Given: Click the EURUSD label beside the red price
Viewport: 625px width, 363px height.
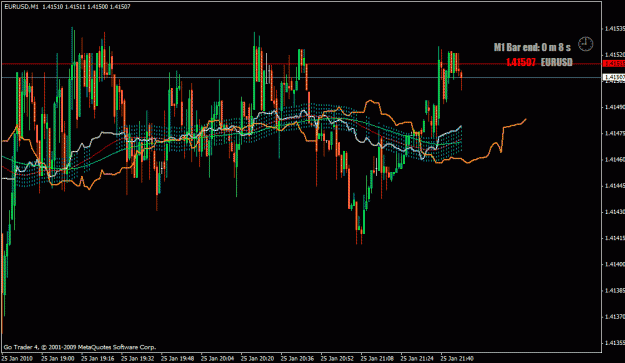Looking at the screenshot, I should coord(556,63).
